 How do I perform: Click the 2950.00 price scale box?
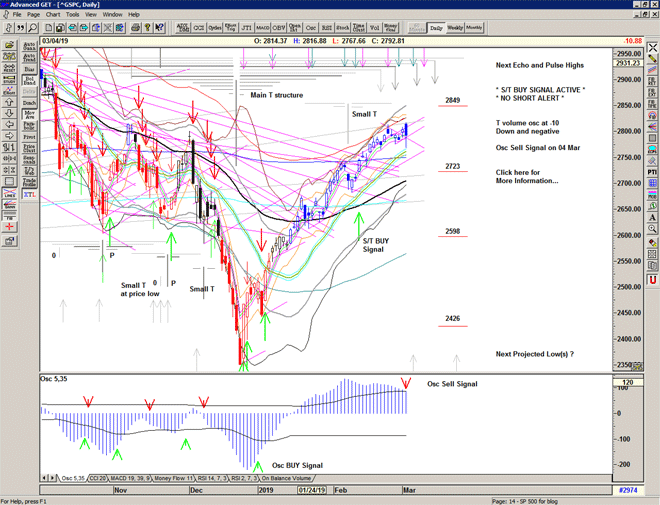point(627,53)
